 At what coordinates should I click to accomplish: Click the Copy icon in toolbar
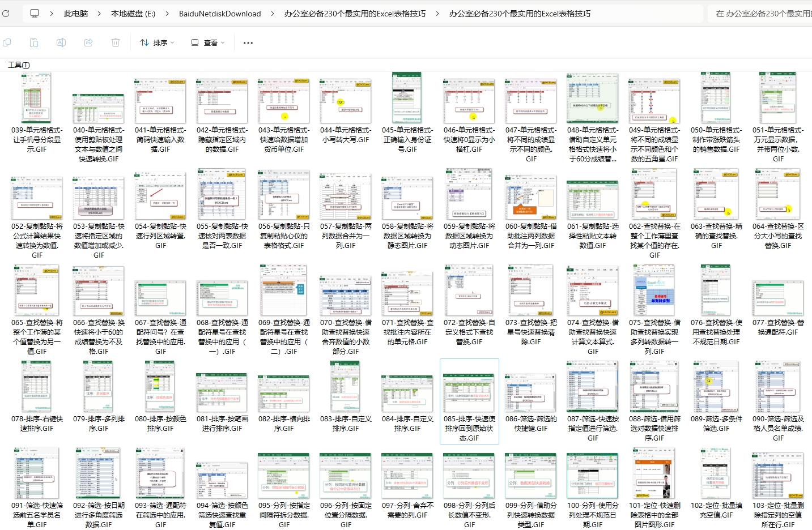(x=7, y=42)
